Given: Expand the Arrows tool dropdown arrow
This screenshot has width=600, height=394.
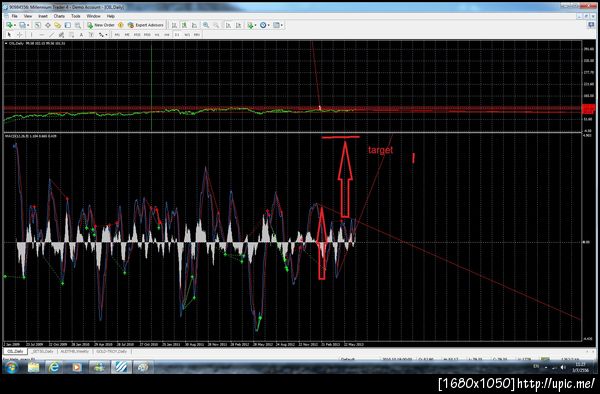Looking at the screenshot, I should tap(106, 35).
